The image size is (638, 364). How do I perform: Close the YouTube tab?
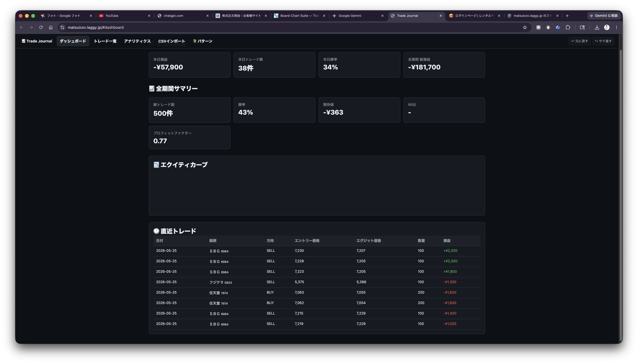click(149, 16)
